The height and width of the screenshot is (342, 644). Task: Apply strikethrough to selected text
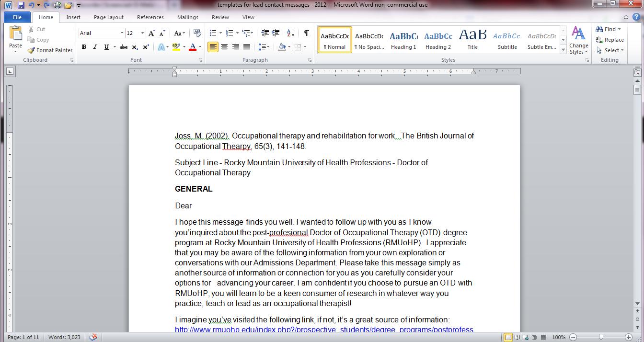click(x=123, y=47)
